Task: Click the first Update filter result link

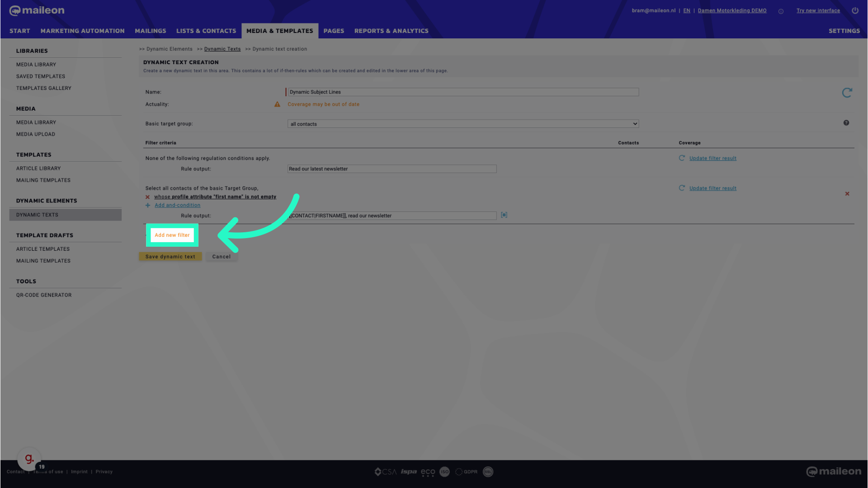Action: (713, 158)
